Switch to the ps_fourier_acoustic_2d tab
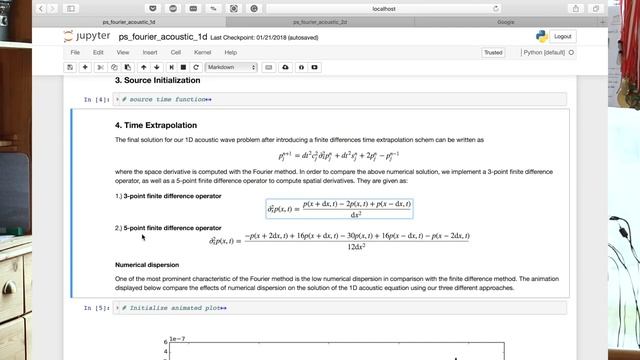 pyautogui.click(x=320, y=22)
